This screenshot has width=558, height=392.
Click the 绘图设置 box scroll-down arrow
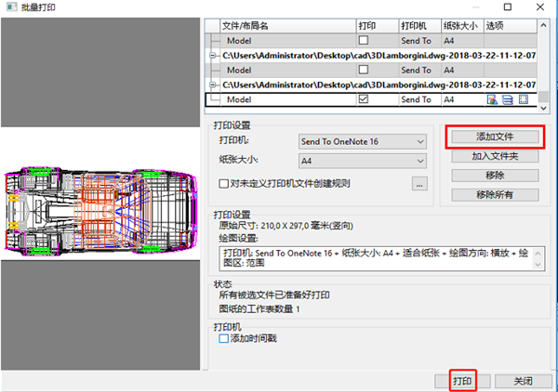pos(538,265)
